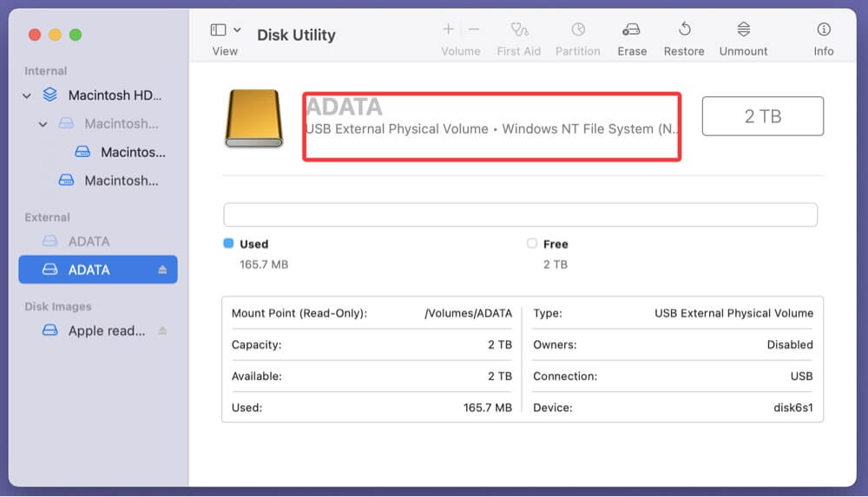Screen dimensions: 868x497
Task: Click the add volume plus button
Action: [x=449, y=29]
